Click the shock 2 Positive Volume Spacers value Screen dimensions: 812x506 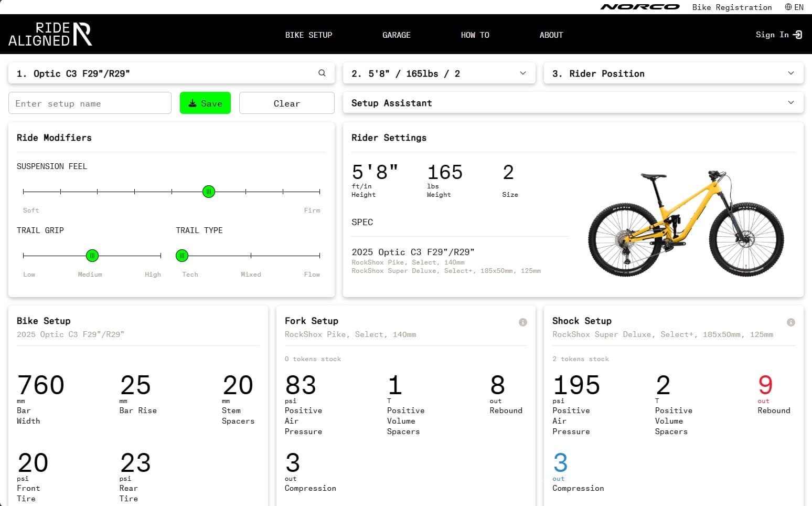tap(663, 385)
